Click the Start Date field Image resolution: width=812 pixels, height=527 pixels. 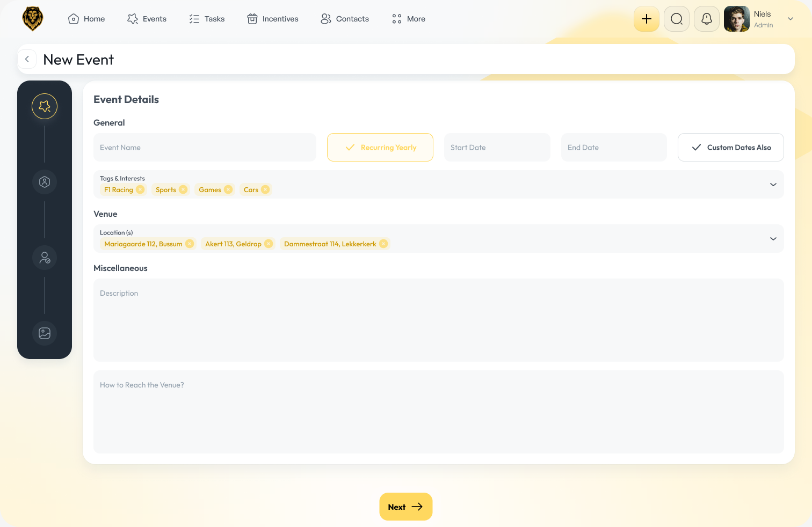click(x=497, y=148)
